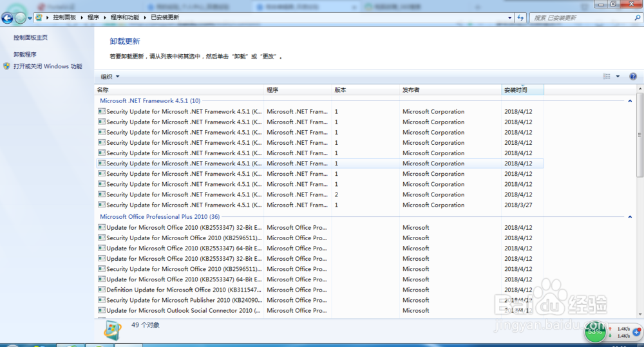Viewport: 644px width, 347px height.
Task: Click the installed updates icon in details pane
Action: point(113,330)
